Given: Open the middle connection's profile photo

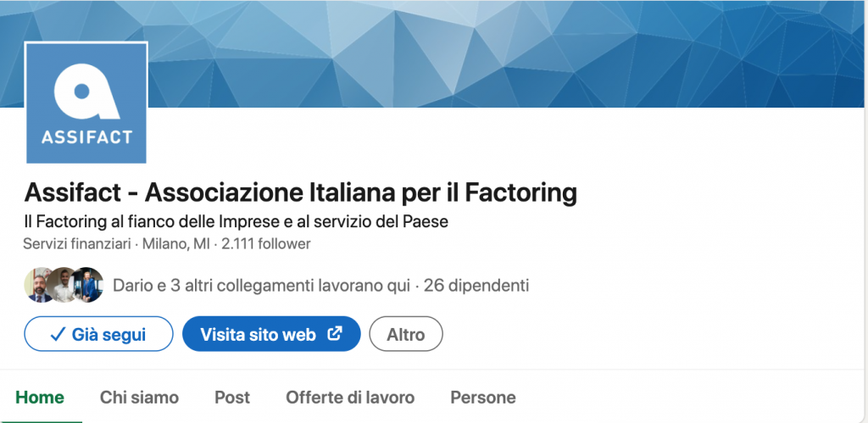Looking at the screenshot, I should [x=63, y=285].
